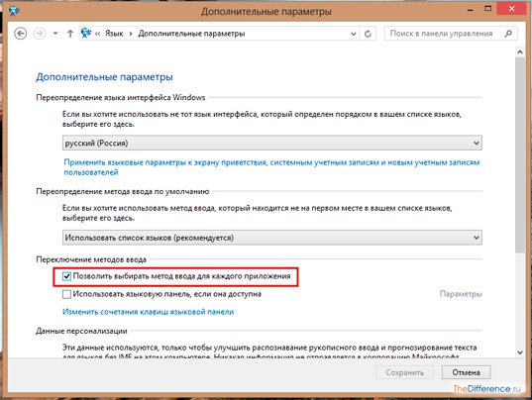
Task: Click the Refresh icon beside the address bar
Action: pyautogui.click(x=368, y=34)
